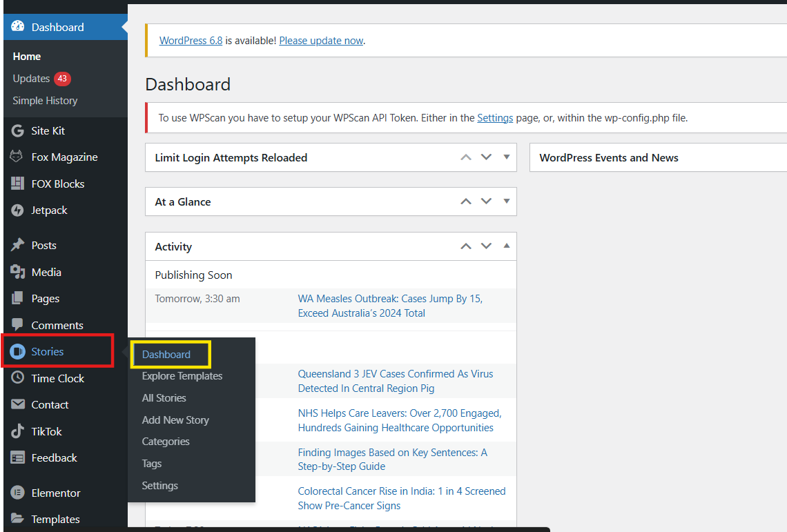Image resolution: width=787 pixels, height=532 pixels.
Task: Open Tags in Stories submenu
Action: pos(152,464)
